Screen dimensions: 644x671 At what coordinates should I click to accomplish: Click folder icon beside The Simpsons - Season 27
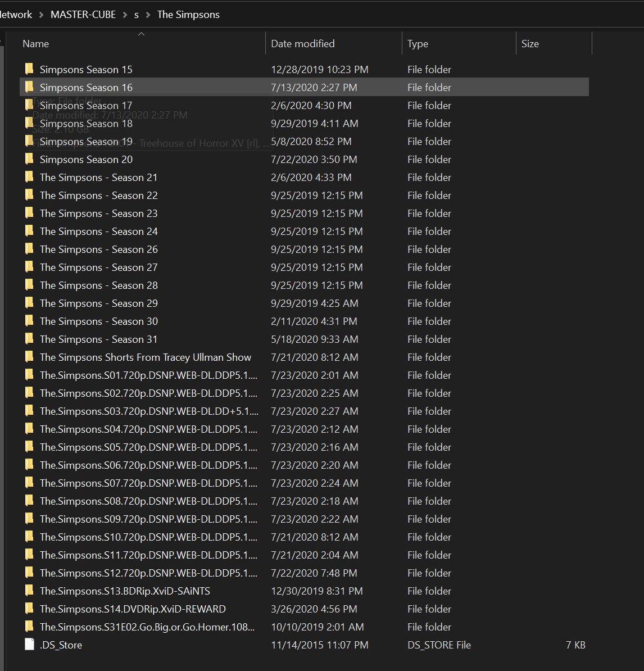coord(29,266)
